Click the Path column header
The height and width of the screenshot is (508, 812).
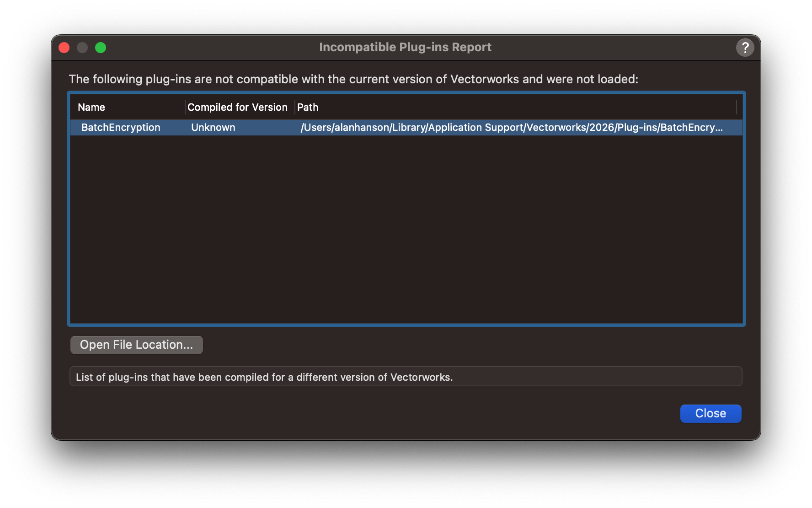tap(308, 107)
